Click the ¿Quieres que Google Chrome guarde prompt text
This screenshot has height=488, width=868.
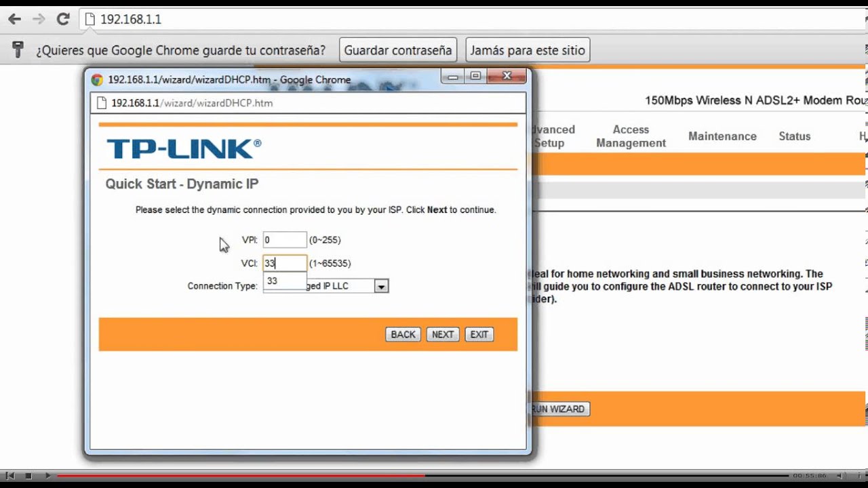pyautogui.click(x=181, y=50)
